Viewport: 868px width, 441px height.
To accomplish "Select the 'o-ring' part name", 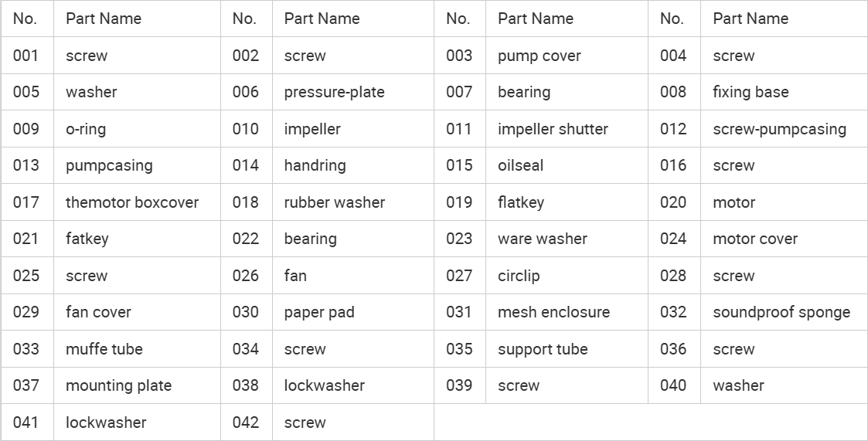I will [86, 129].
